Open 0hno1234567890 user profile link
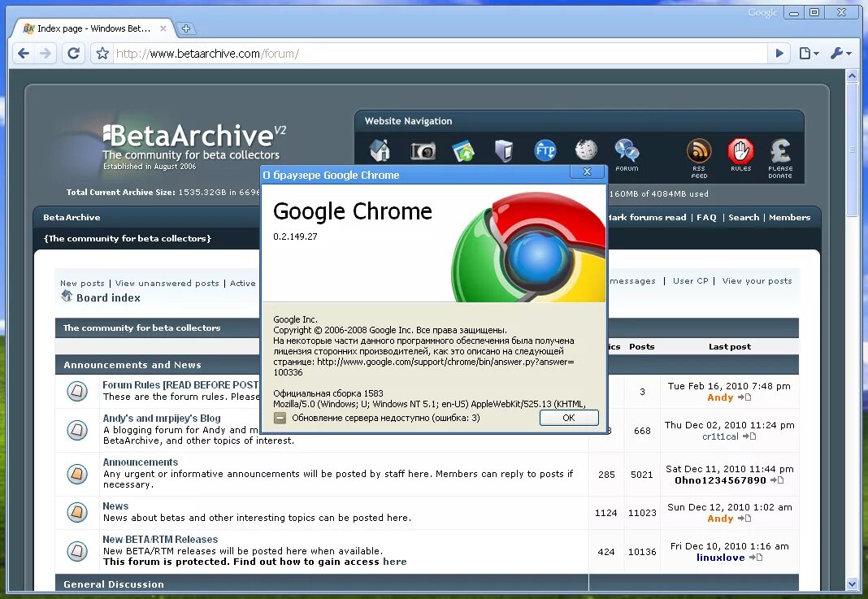 pos(720,480)
